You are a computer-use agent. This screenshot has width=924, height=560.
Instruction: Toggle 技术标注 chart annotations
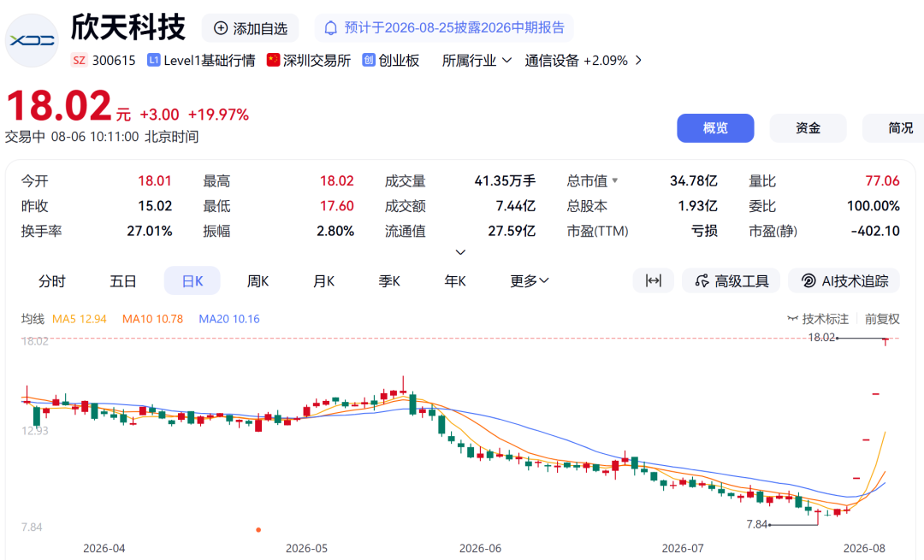tap(818, 319)
